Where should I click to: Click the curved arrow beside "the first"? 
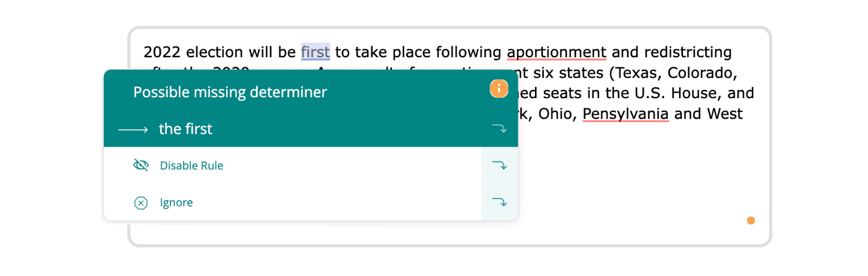499,129
